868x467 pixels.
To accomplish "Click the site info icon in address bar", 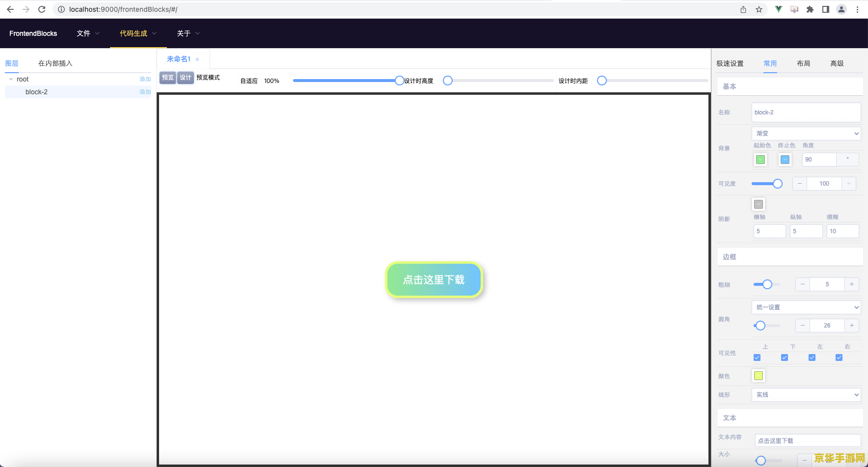I will (x=61, y=9).
